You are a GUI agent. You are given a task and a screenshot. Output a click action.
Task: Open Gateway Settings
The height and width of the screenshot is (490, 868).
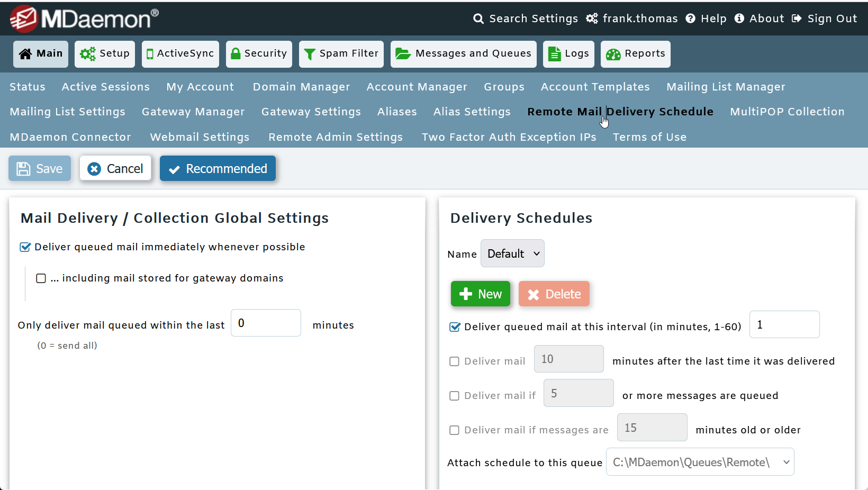[x=311, y=112]
